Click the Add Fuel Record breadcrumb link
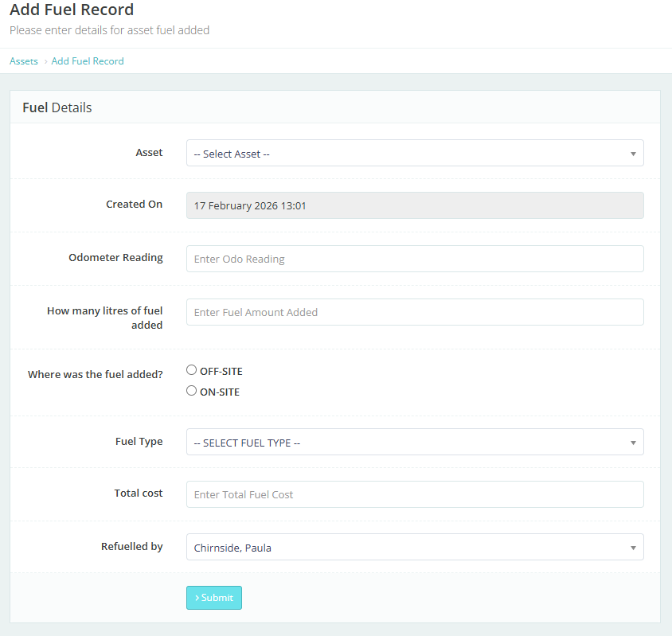 click(88, 61)
